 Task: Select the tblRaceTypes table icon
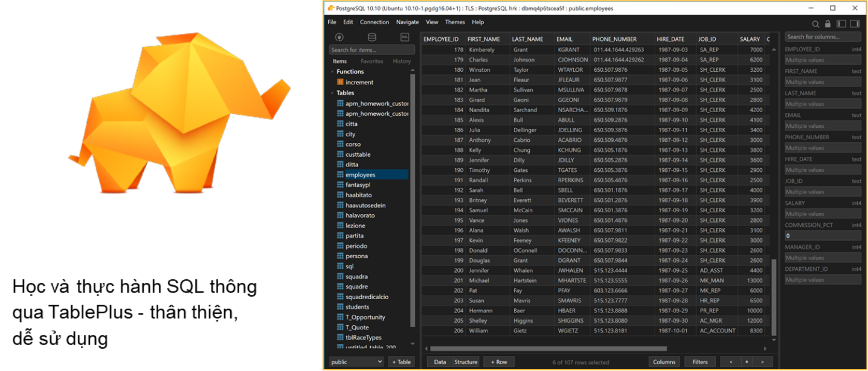point(341,338)
